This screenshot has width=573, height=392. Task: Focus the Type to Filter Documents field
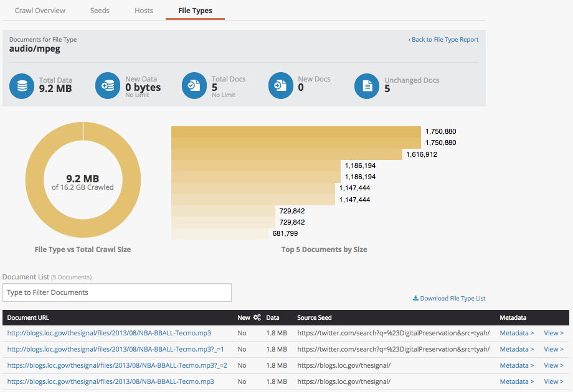pos(117,292)
